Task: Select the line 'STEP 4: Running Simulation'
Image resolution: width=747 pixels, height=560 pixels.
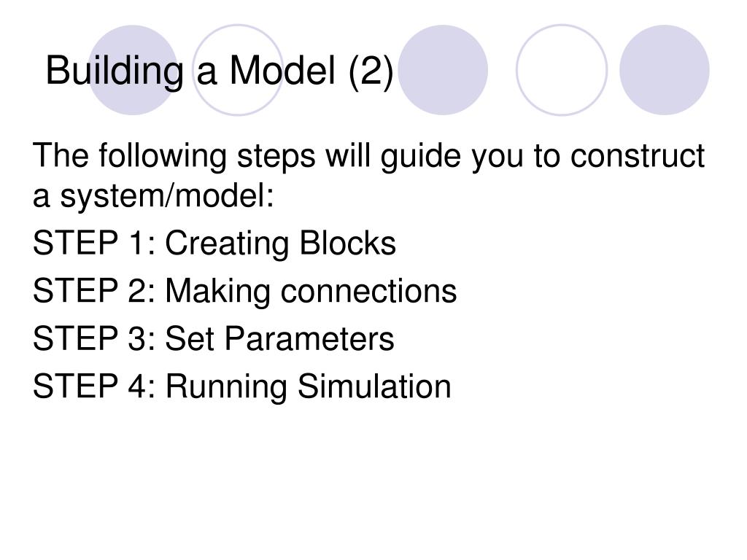Action: click(242, 386)
